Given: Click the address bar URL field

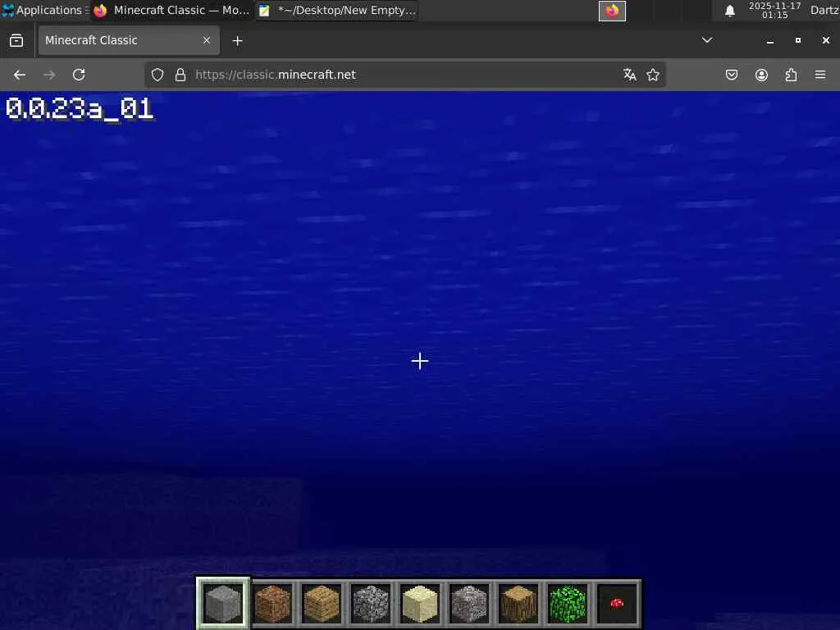Looking at the screenshot, I should tap(404, 75).
